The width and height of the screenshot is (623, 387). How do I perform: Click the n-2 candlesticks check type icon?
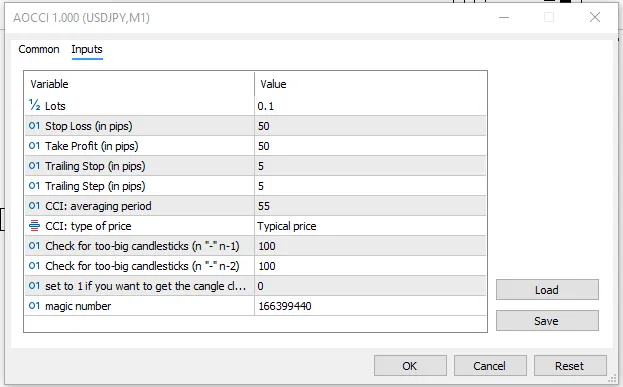pos(35,266)
